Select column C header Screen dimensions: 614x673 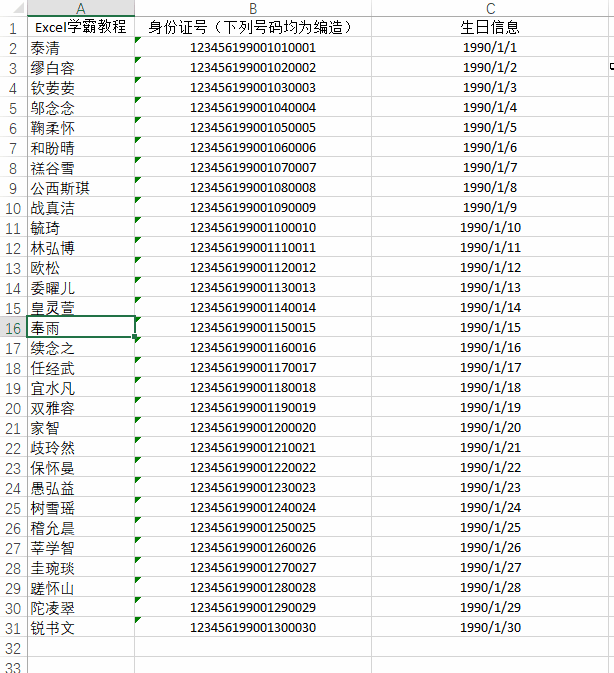490,8
